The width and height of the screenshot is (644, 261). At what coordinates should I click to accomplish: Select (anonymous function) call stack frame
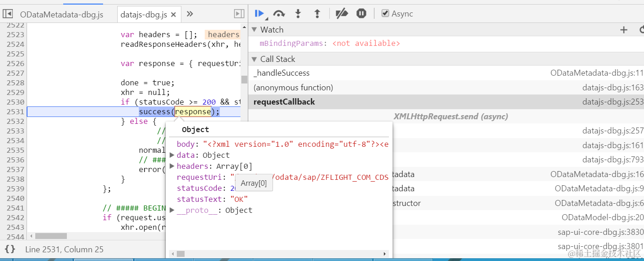(x=293, y=88)
